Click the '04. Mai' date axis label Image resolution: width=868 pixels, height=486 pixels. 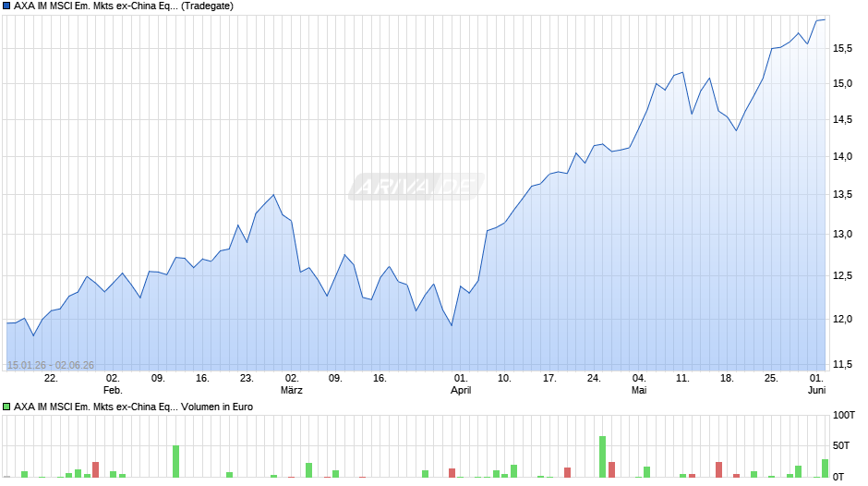pyautogui.click(x=639, y=384)
